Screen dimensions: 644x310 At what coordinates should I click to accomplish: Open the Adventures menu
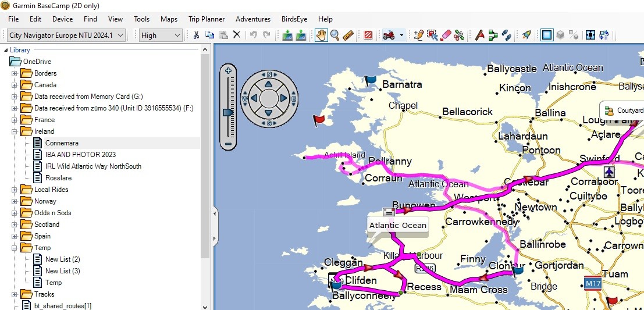tap(253, 19)
